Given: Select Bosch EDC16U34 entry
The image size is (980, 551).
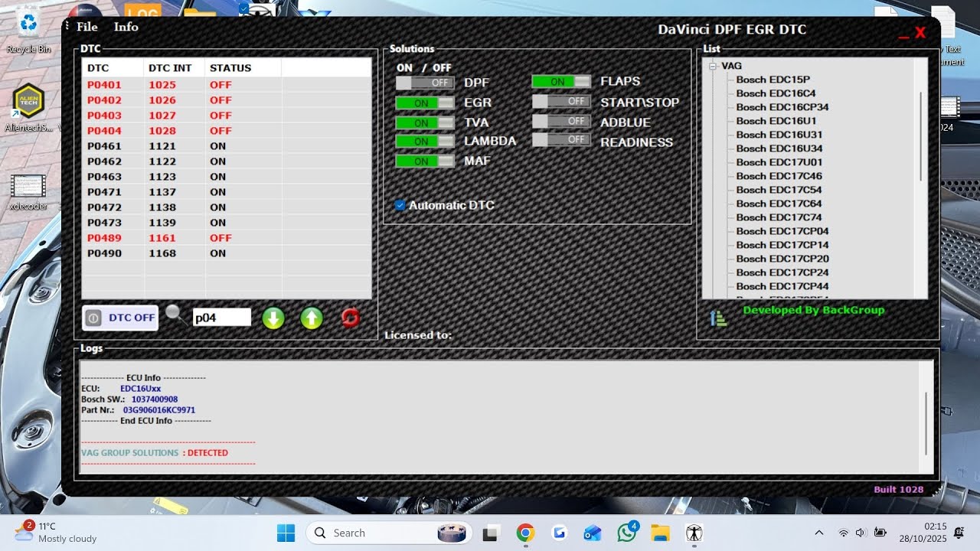Looking at the screenshot, I should point(779,148).
